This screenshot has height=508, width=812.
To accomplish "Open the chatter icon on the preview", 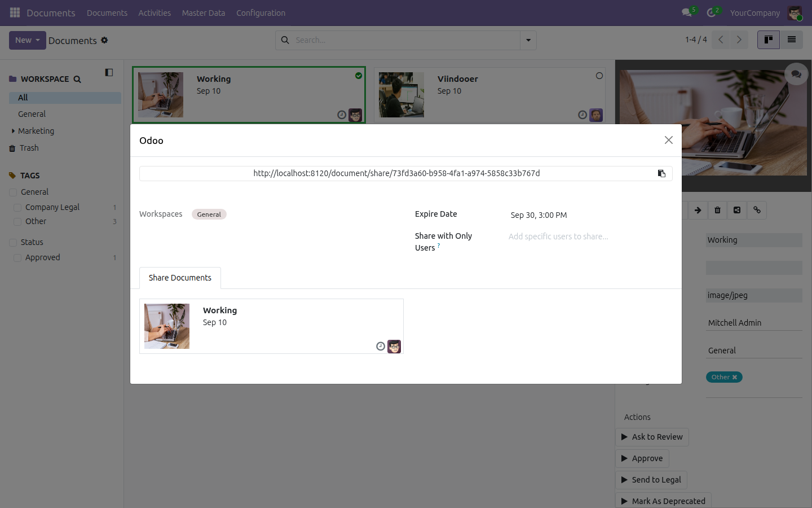I will coord(796,74).
